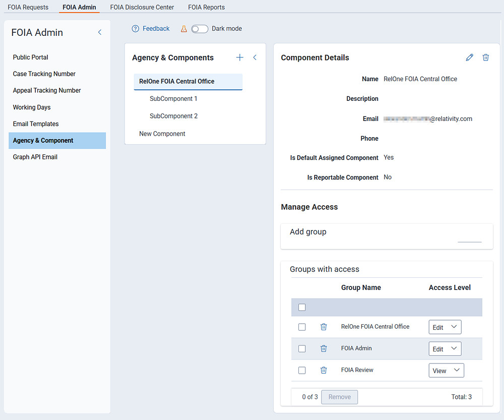
Task: Collapse the FOIA Admin sidebar chevron
Action: click(x=100, y=32)
